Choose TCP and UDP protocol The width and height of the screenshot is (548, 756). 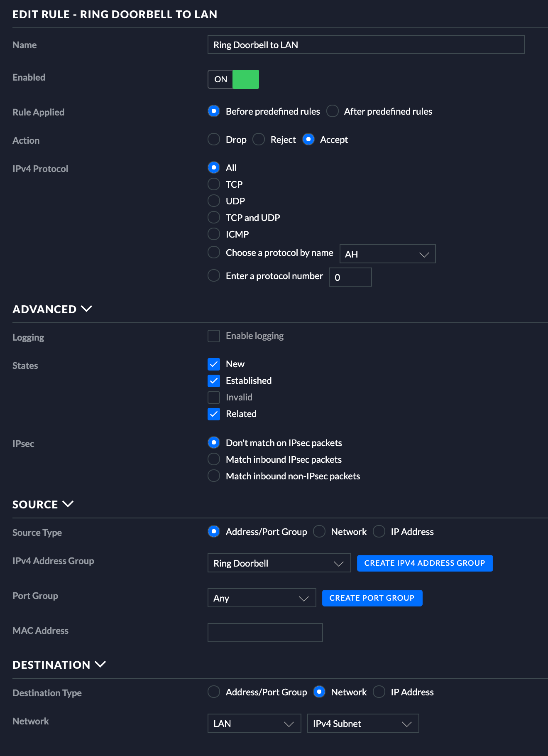[214, 218]
